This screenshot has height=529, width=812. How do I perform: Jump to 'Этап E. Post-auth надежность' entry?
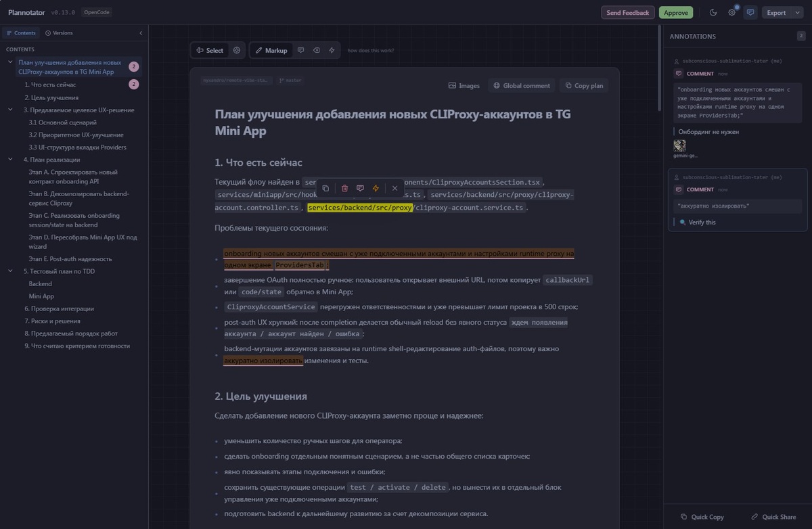(x=70, y=258)
